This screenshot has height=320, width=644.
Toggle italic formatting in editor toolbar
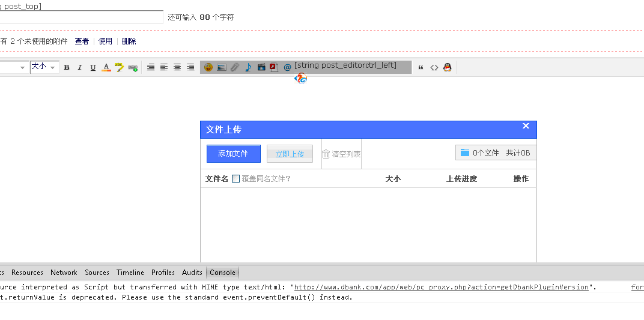(80, 68)
